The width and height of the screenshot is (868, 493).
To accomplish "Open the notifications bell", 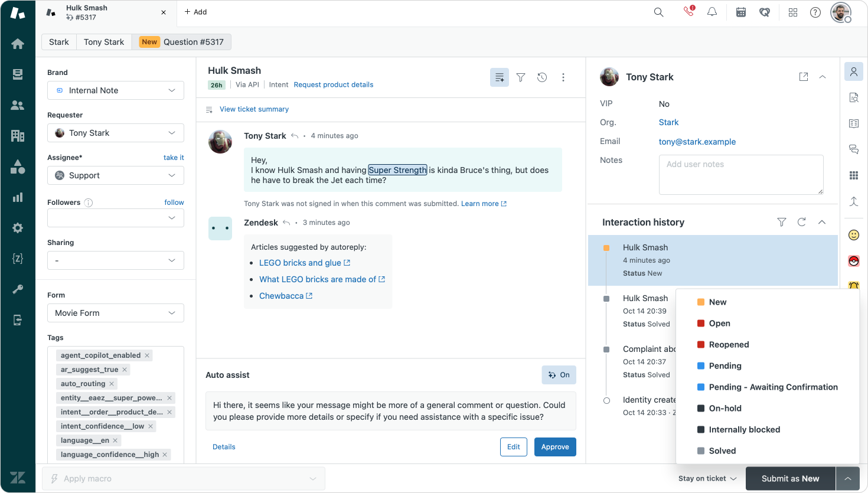I will (712, 12).
